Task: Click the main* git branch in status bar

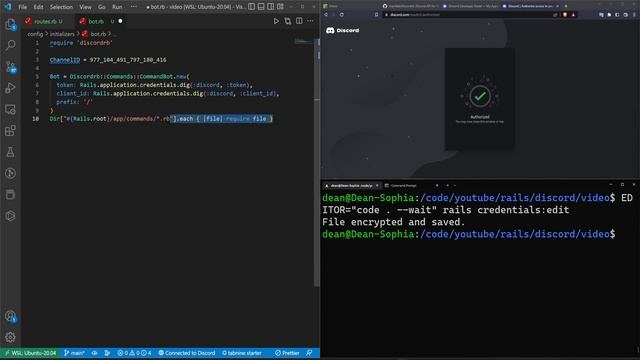Action: (x=75, y=353)
